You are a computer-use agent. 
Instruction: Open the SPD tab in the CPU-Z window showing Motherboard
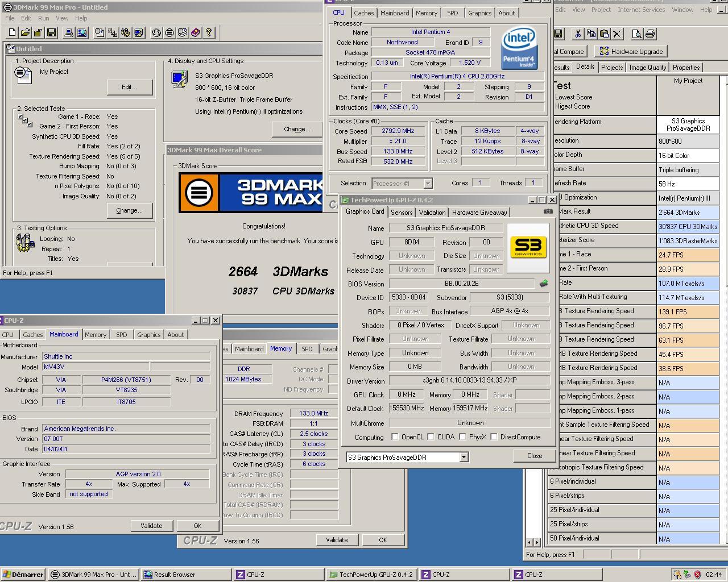pyautogui.click(x=122, y=335)
